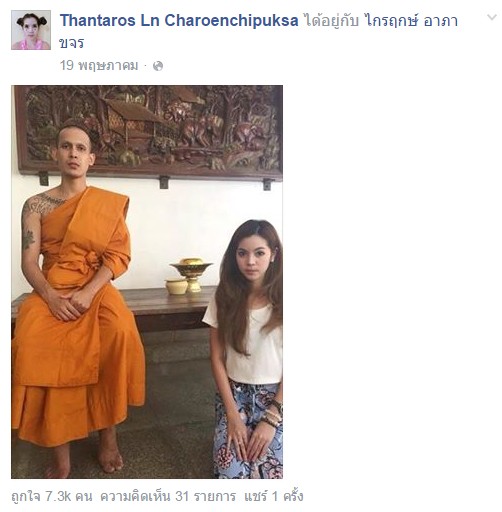Click the floral skirt in the photo
Image resolution: width=502 pixels, height=512 pixels.
248,430
